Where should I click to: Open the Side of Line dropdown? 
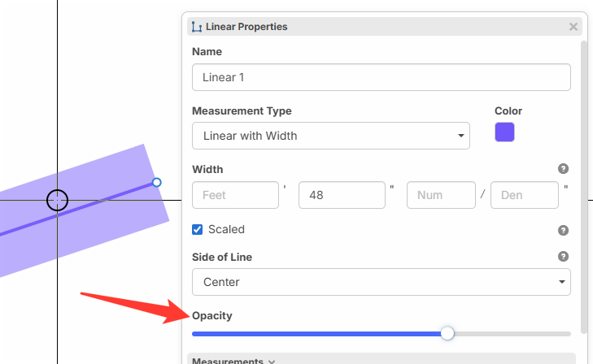pos(381,282)
